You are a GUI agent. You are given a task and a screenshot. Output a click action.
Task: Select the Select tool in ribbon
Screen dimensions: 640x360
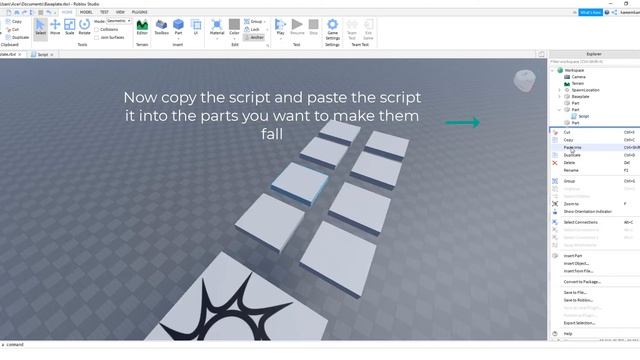tap(40, 28)
